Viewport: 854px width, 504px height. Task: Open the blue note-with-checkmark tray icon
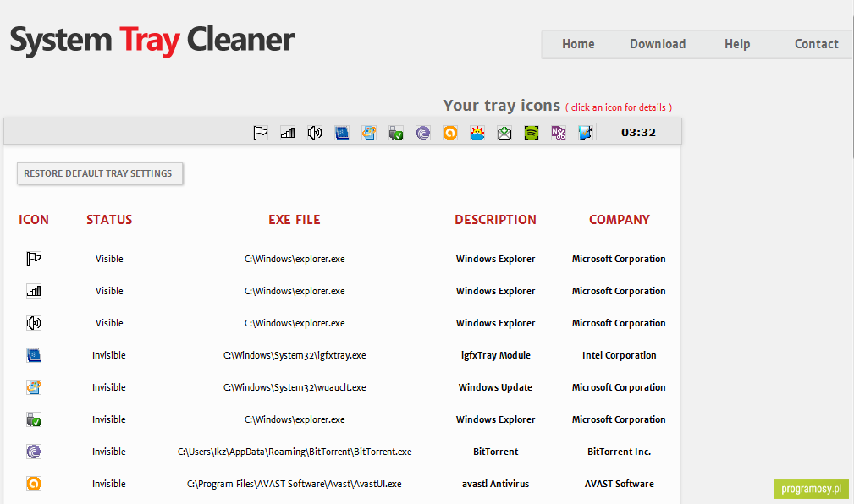point(586,132)
